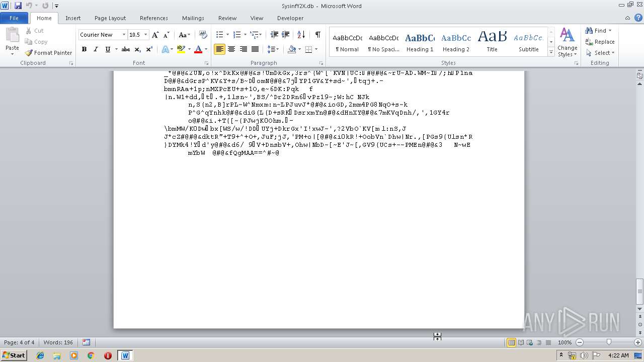Click the Zoom In plus button
644x362 pixels.
tap(638, 342)
